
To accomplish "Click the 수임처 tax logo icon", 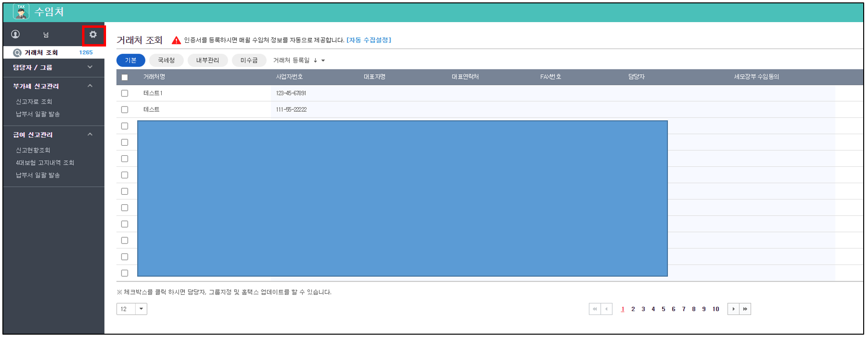I will pyautogui.click(x=21, y=12).
